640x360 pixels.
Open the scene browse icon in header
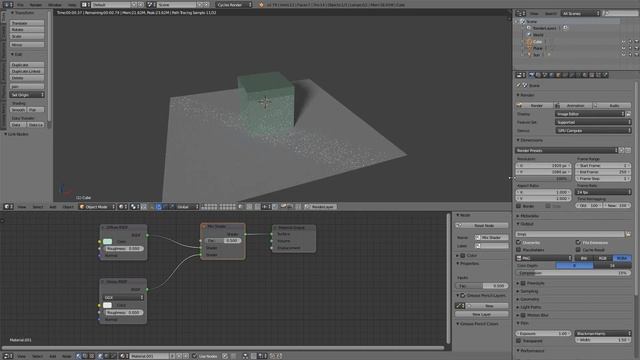click(x=151, y=4)
